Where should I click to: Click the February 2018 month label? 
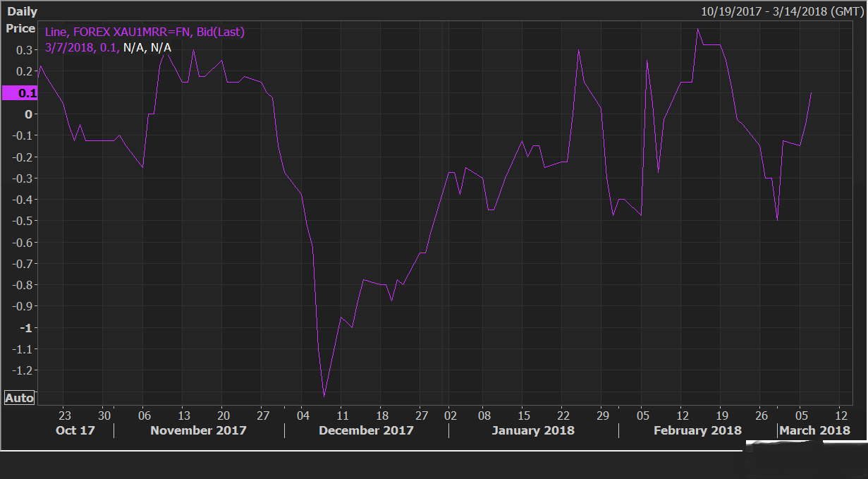[x=697, y=430]
